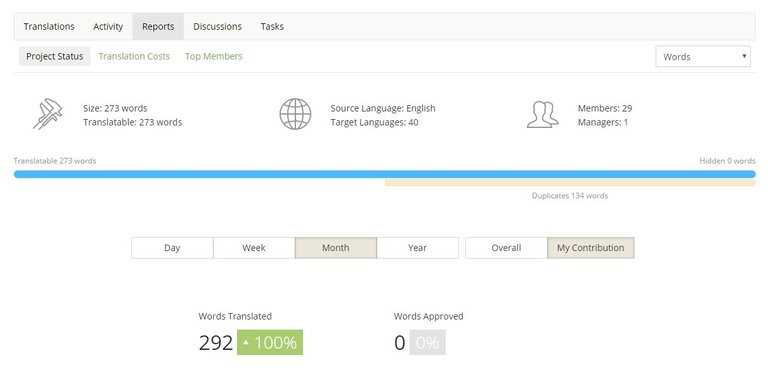View Top Members report
Screen dimensions: 768x381
214,56
